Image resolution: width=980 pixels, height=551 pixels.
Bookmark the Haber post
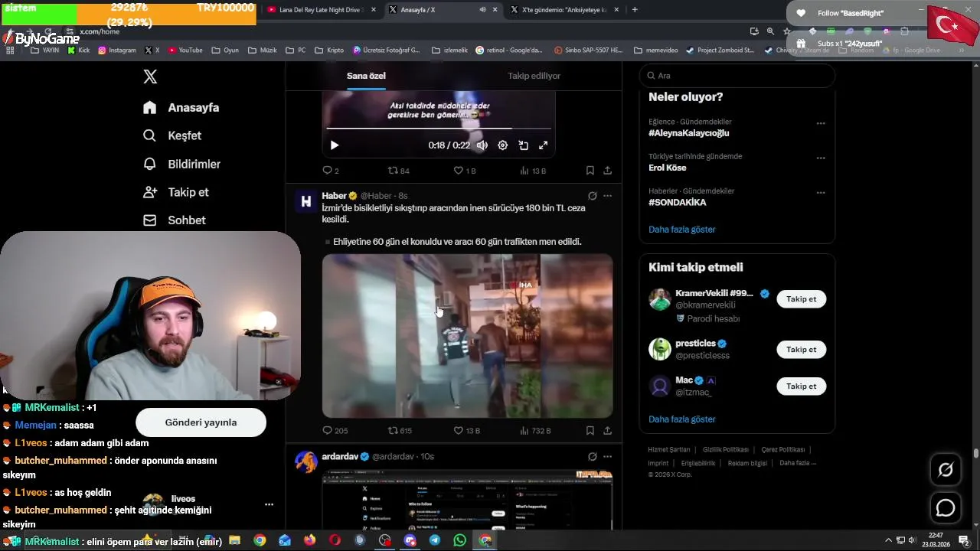tap(590, 431)
